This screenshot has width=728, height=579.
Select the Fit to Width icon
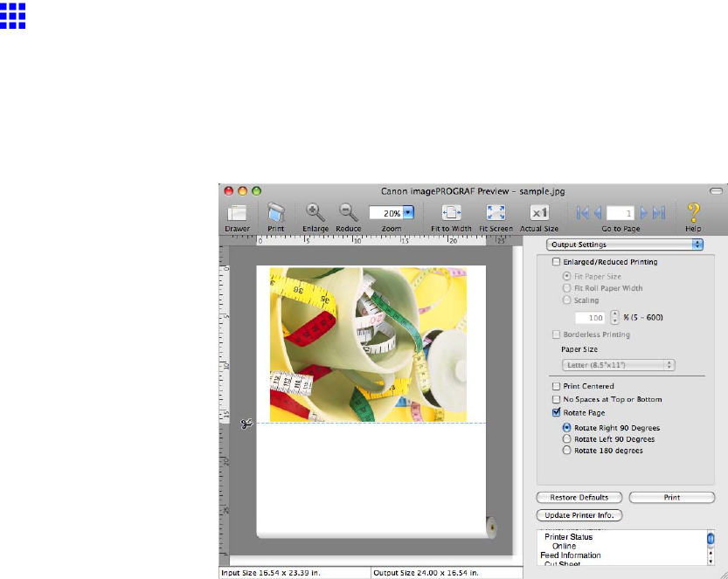pos(451,213)
